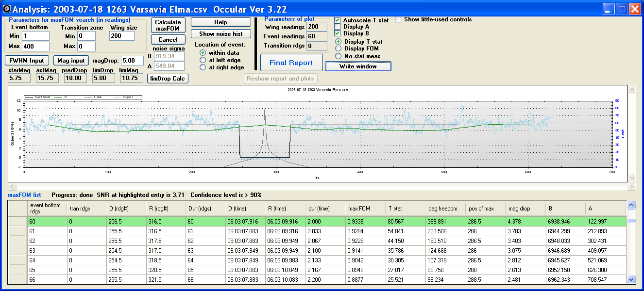The height and width of the screenshot is (291, 644).
Task: Edit Event bottom Min field
Action: (35, 36)
